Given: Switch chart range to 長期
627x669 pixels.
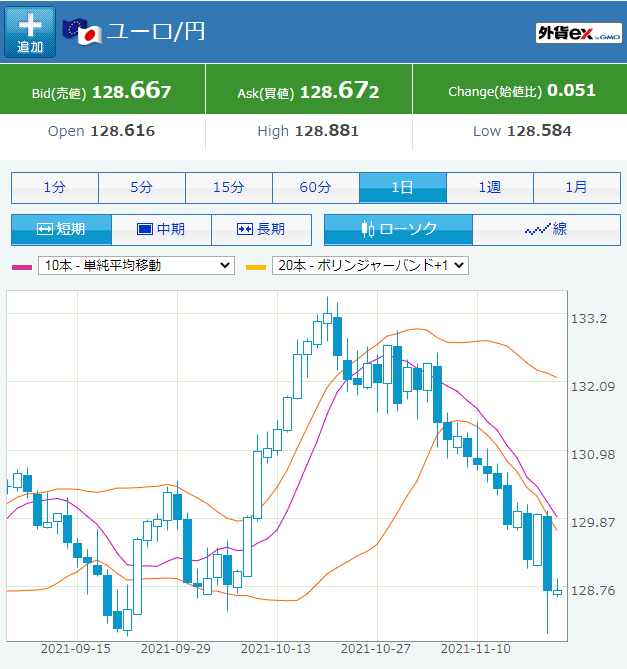Looking at the screenshot, I should pos(261,230).
